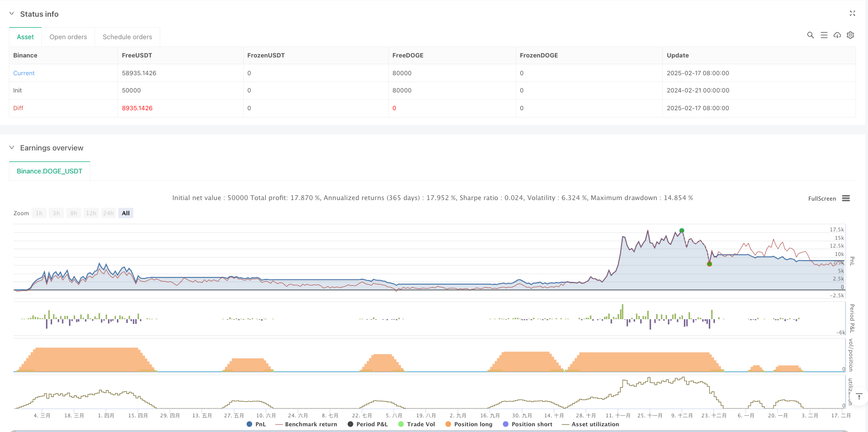Click the FullScreen button
The width and height of the screenshot is (868, 432).
(822, 199)
